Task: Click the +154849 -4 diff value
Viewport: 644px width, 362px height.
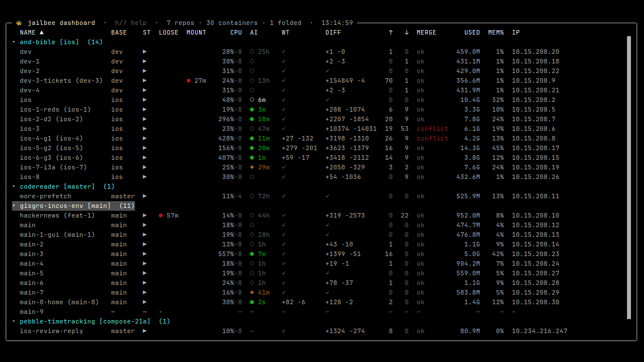Action: 345,80
